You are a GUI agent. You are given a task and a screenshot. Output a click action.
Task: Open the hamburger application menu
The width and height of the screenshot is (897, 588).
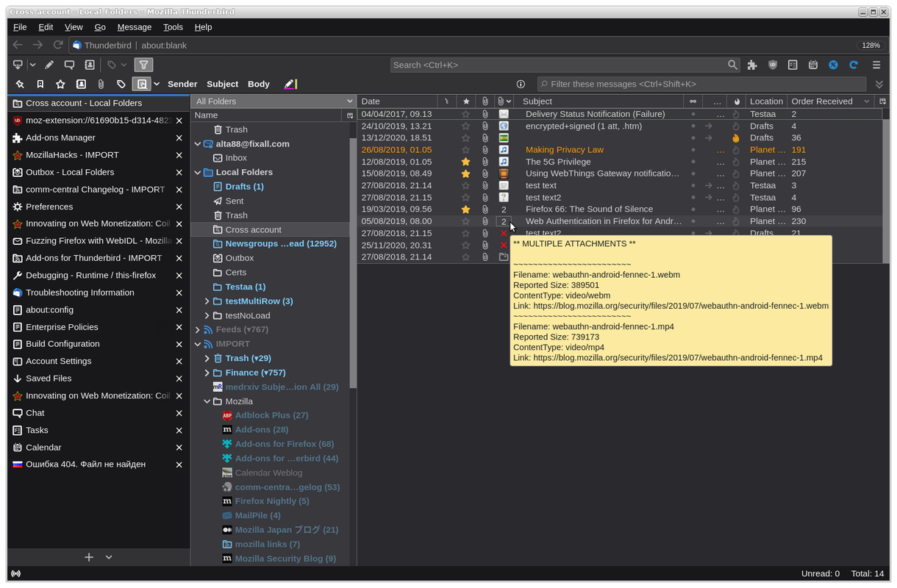876,65
